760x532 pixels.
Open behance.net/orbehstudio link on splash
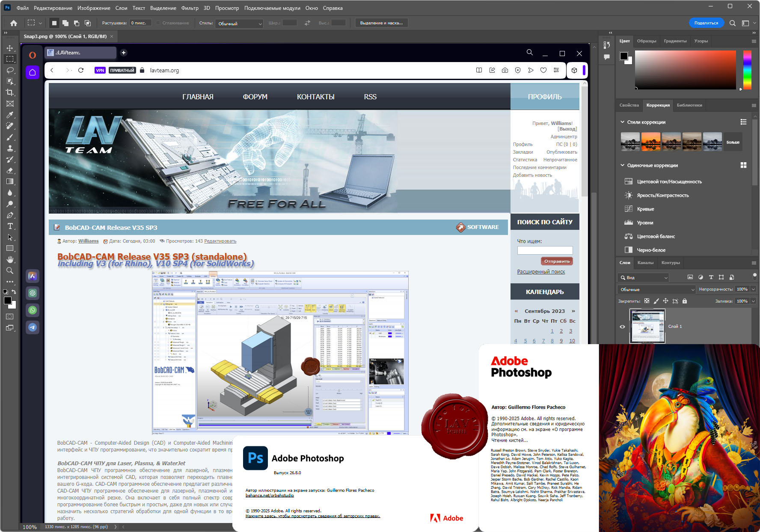(x=270, y=496)
